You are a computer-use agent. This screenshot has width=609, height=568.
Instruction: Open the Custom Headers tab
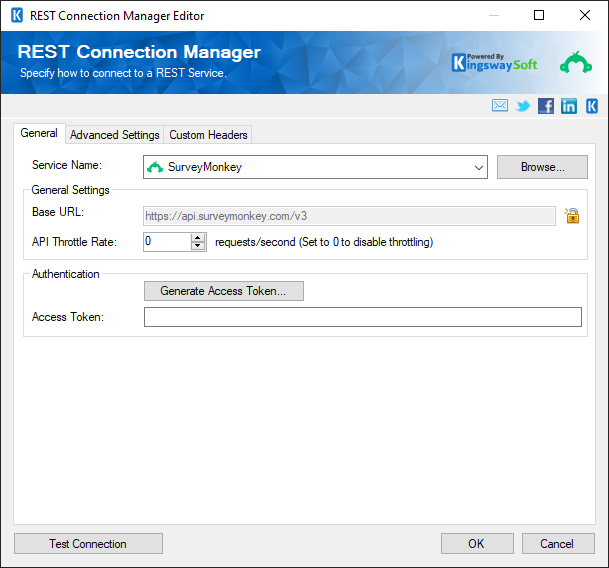pyautogui.click(x=208, y=135)
